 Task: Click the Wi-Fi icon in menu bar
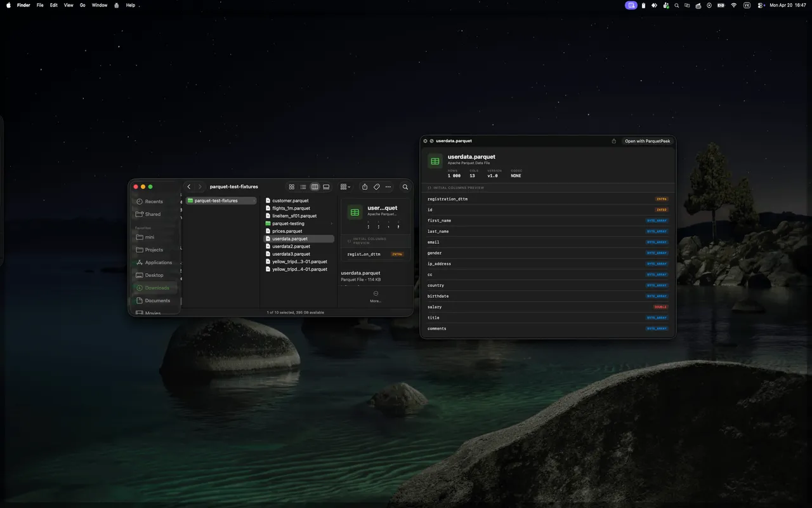click(734, 5)
